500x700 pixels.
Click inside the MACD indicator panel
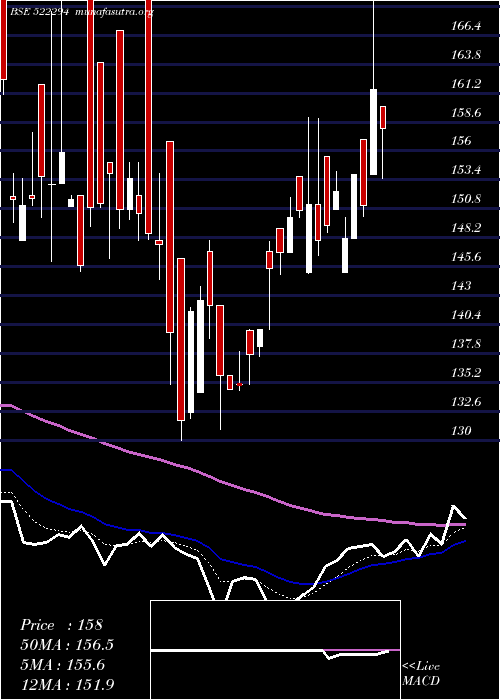pyautogui.click(x=275, y=650)
